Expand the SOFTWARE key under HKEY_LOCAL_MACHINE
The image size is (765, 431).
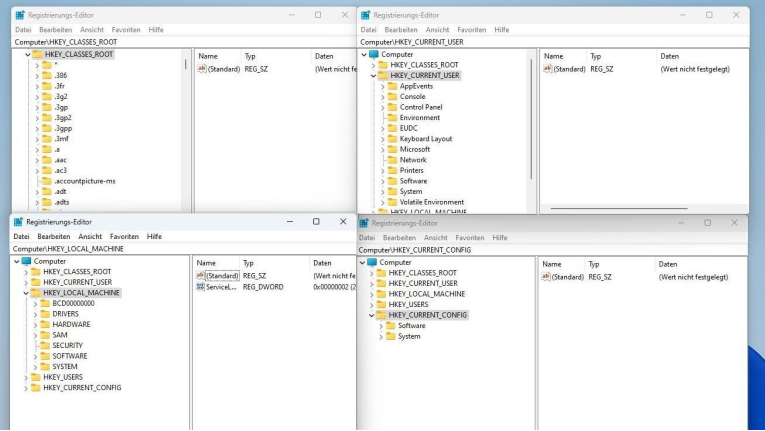coord(35,357)
